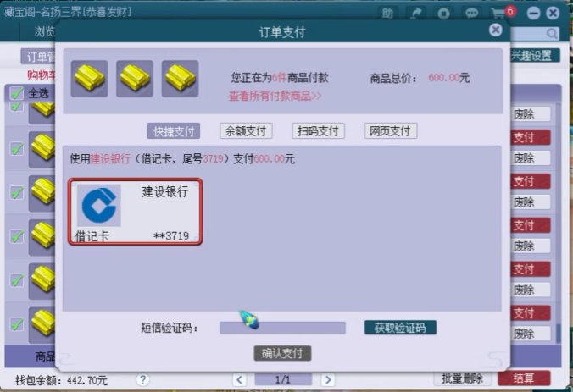Open the shopping cart icon with badge 6

click(x=503, y=14)
